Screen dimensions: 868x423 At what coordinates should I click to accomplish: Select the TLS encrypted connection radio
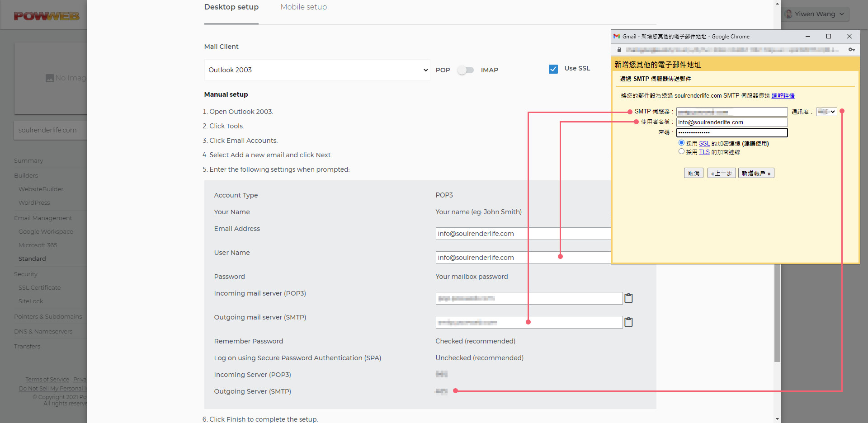coord(681,151)
